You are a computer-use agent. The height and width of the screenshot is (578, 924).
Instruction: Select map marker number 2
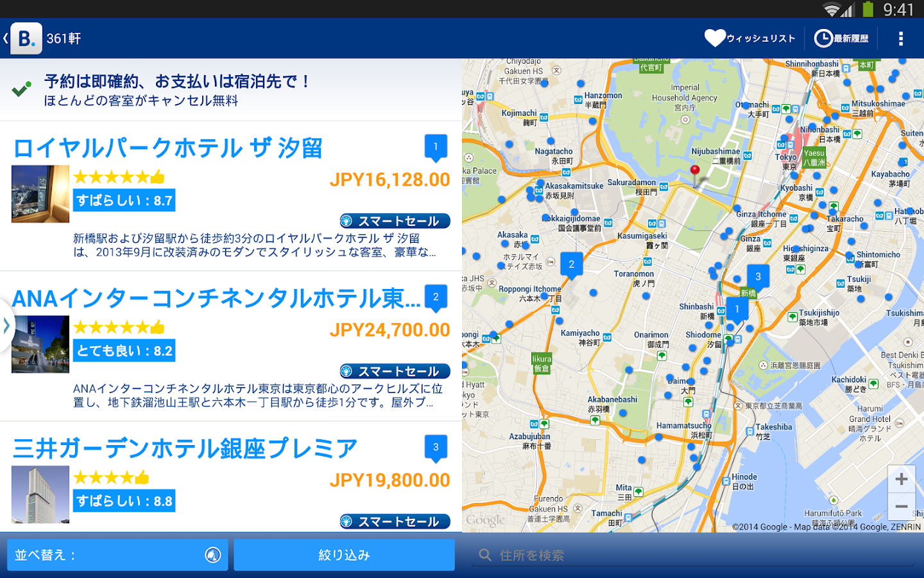(x=572, y=265)
